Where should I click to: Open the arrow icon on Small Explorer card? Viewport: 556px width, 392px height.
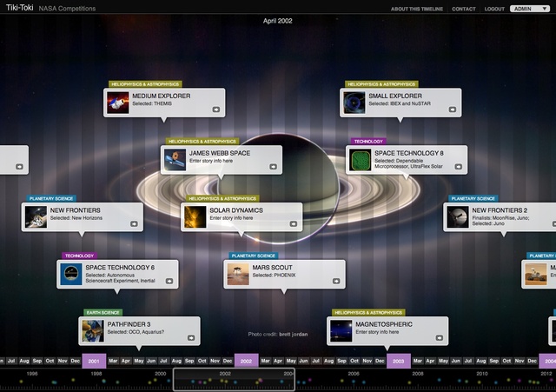pyautogui.click(x=452, y=110)
